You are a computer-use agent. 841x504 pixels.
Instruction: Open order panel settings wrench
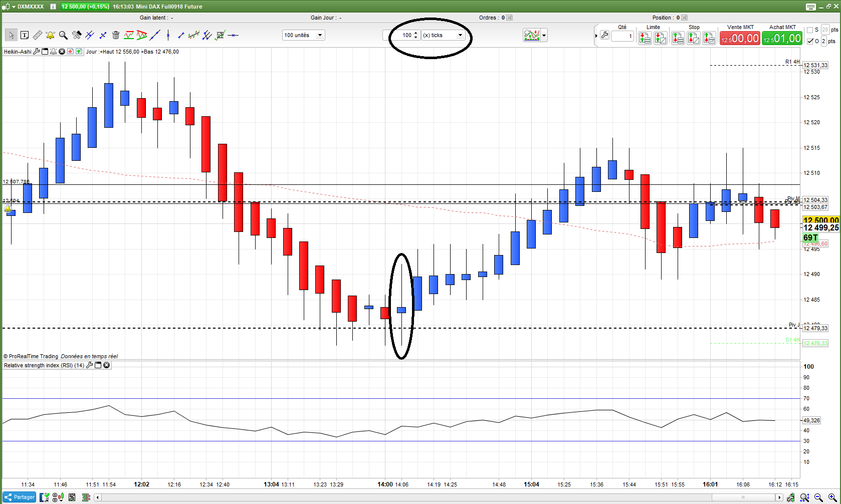pyautogui.click(x=605, y=35)
